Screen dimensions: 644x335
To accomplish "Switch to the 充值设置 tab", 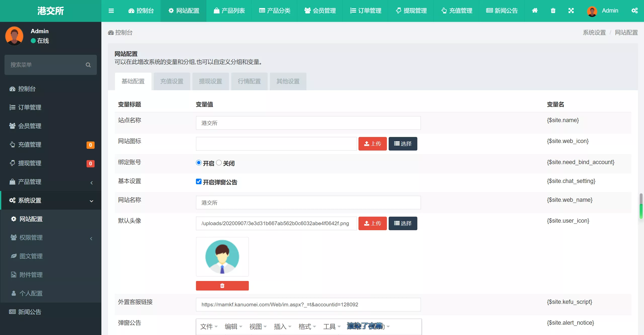I will pyautogui.click(x=172, y=81).
